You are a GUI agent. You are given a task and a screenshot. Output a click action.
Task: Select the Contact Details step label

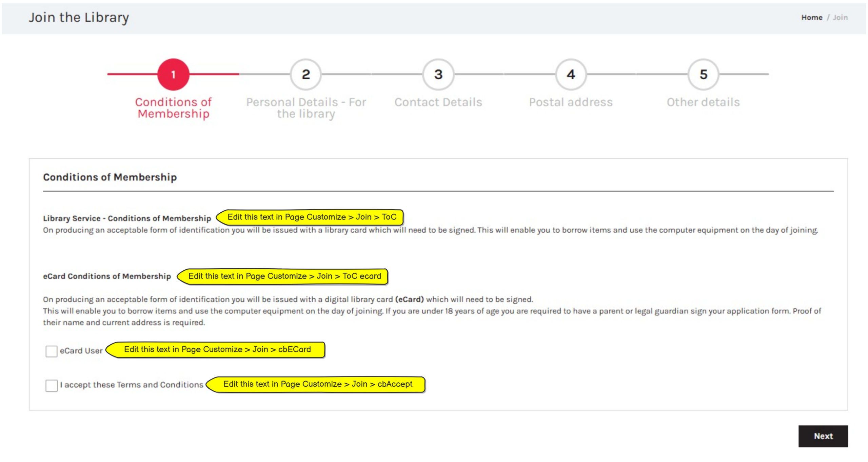click(438, 102)
